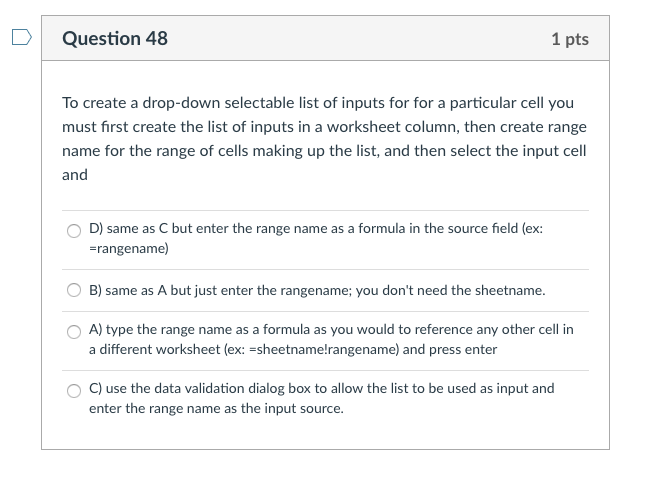
Task: Click the '1 pts' points label
Action: [570, 39]
